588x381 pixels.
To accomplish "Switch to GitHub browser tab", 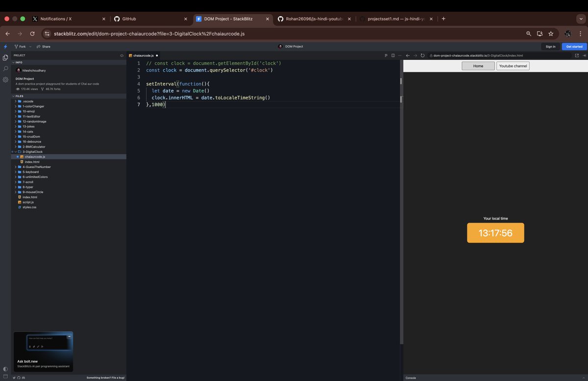I will tap(150, 19).
